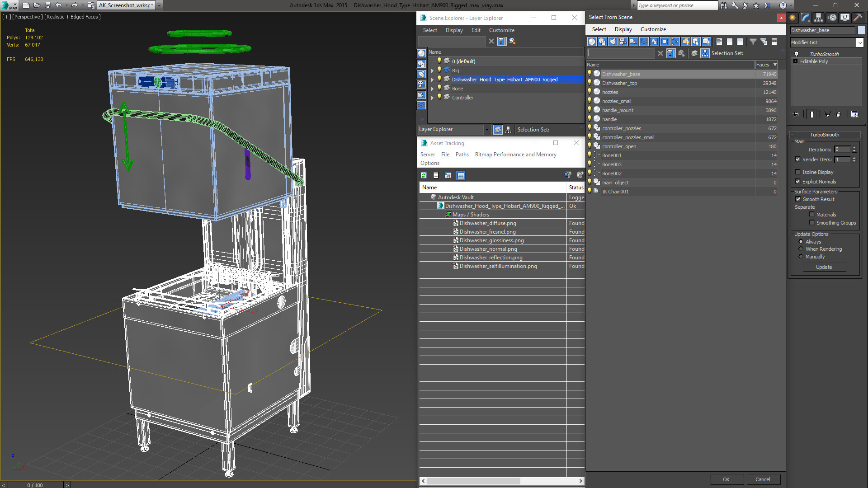Viewport: 868px width, 488px height.
Task: Open Display menu in Select From Scene
Action: coord(623,29)
